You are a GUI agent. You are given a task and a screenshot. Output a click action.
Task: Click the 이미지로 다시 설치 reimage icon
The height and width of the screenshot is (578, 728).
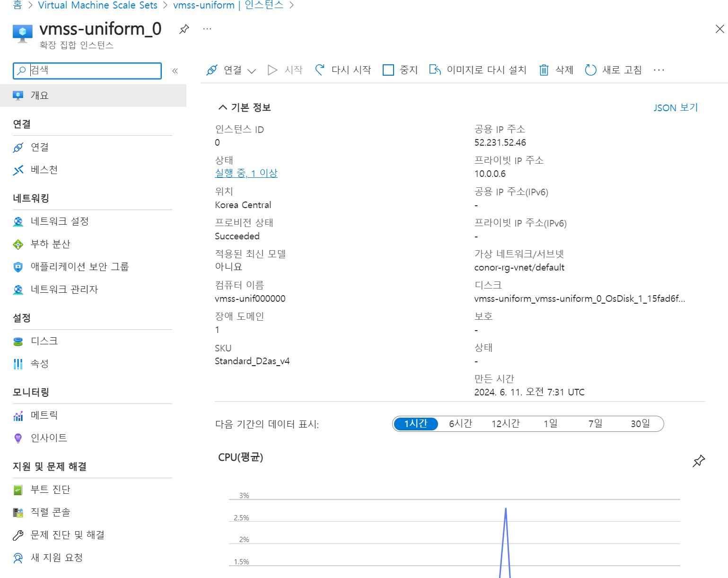click(x=435, y=70)
